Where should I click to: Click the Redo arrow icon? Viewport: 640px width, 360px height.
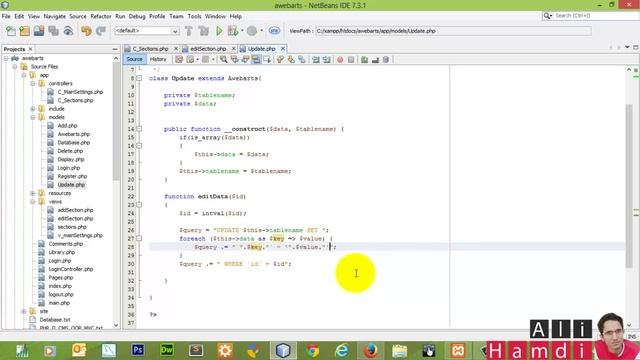pyautogui.click(x=101, y=31)
